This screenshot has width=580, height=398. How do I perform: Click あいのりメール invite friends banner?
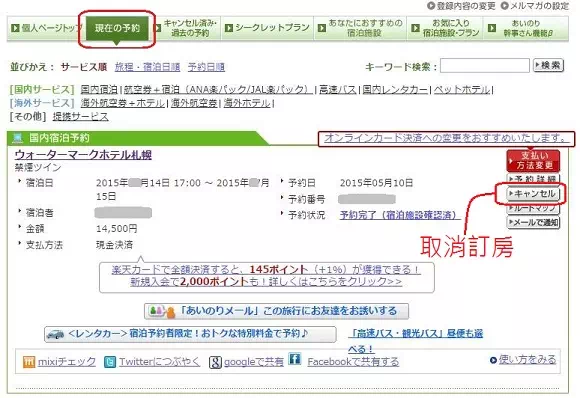click(x=276, y=311)
